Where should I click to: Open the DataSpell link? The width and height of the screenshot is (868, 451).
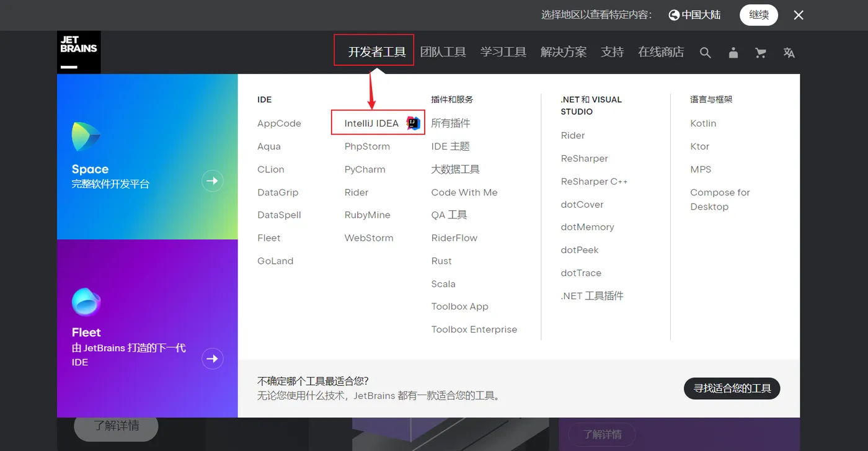pyautogui.click(x=279, y=215)
